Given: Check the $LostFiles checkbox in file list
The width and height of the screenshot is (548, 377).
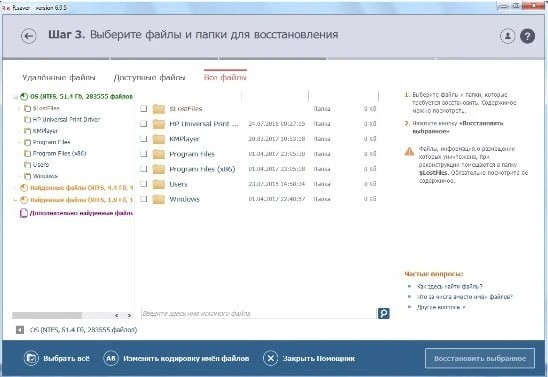Looking at the screenshot, I should pos(144,109).
